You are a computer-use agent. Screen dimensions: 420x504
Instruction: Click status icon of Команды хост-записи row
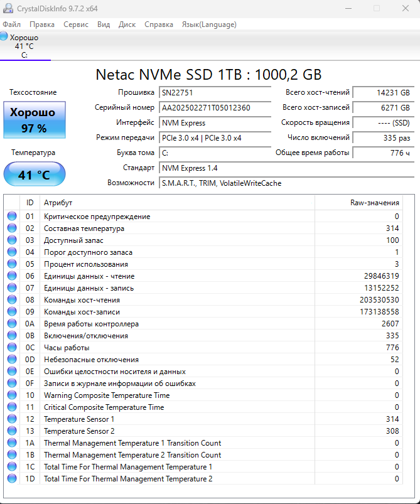tap(12, 311)
